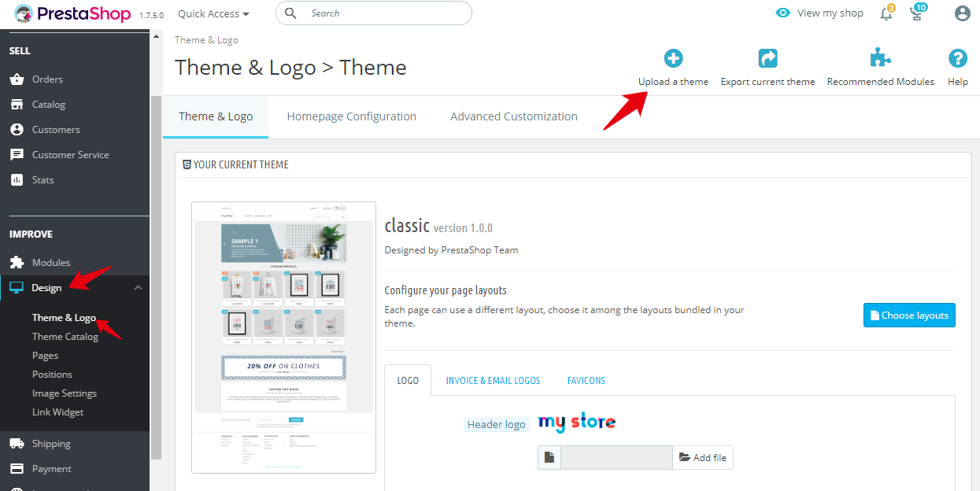Select the LOGO tab
Image resolution: width=980 pixels, height=491 pixels.
pyautogui.click(x=408, y=380)
